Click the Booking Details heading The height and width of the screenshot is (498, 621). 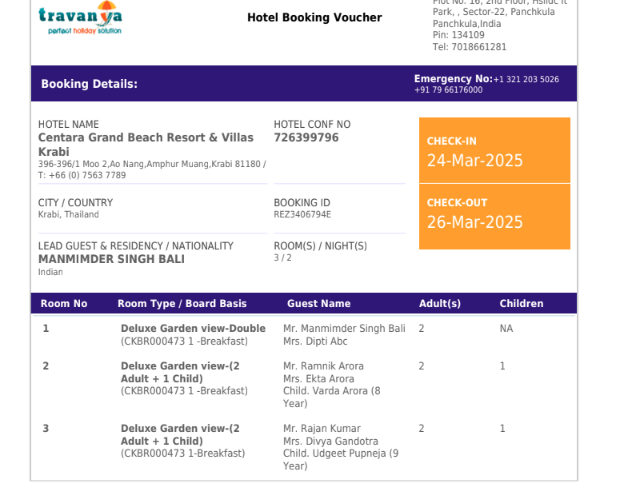pyautogui.click(x=90, y=84)
